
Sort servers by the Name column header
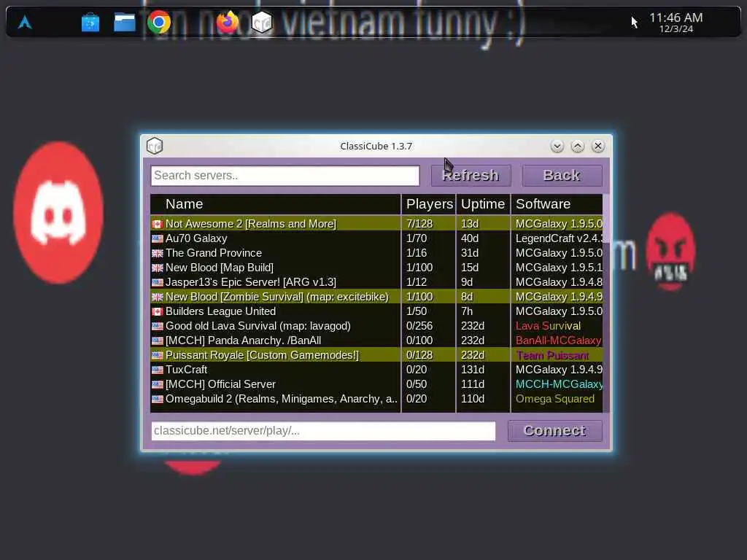[275, 204]
